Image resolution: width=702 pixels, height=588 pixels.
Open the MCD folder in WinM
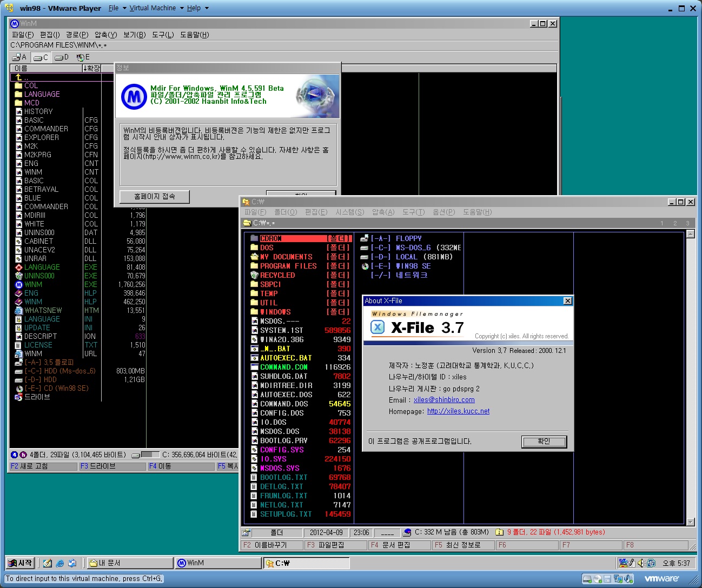[x=27, y=103]
